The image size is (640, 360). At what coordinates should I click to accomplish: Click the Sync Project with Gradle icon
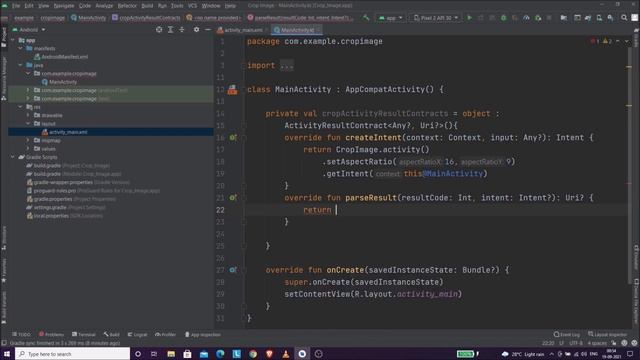[588, 18]
